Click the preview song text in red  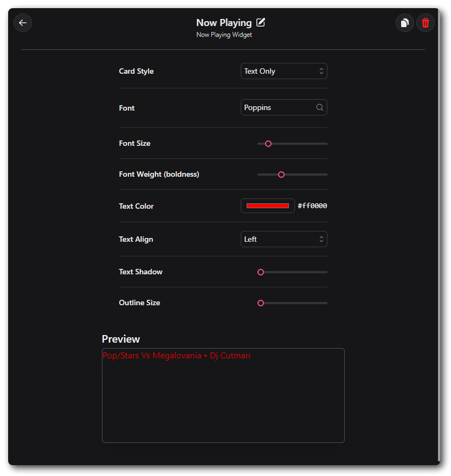[x=176, y=356]
